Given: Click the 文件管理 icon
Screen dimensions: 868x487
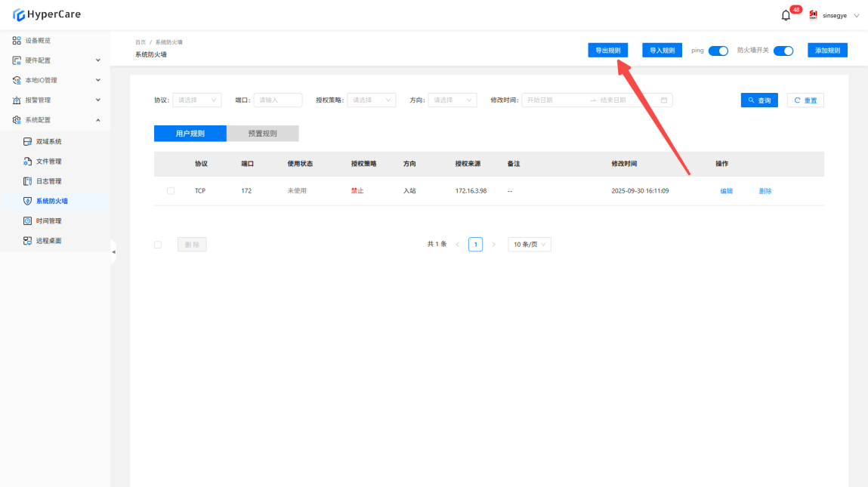Looking at the screenshot, I should coord(27,162).
